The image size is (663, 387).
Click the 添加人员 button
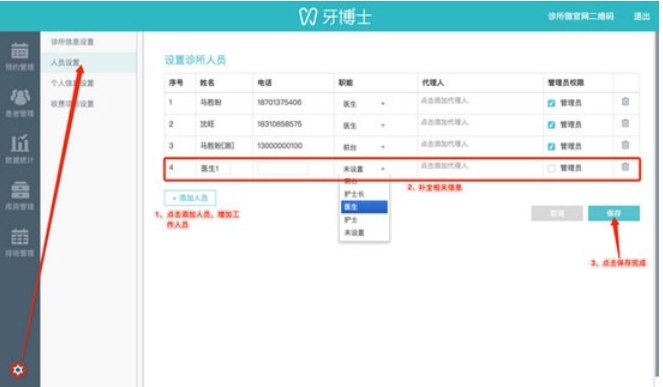pyautogui.click(x=190, y=198)
